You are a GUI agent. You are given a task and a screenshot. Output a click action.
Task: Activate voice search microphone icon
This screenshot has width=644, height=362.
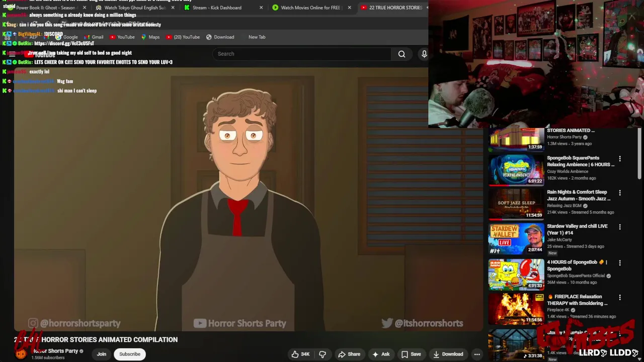pyautogui.click(x=424, y=54)
